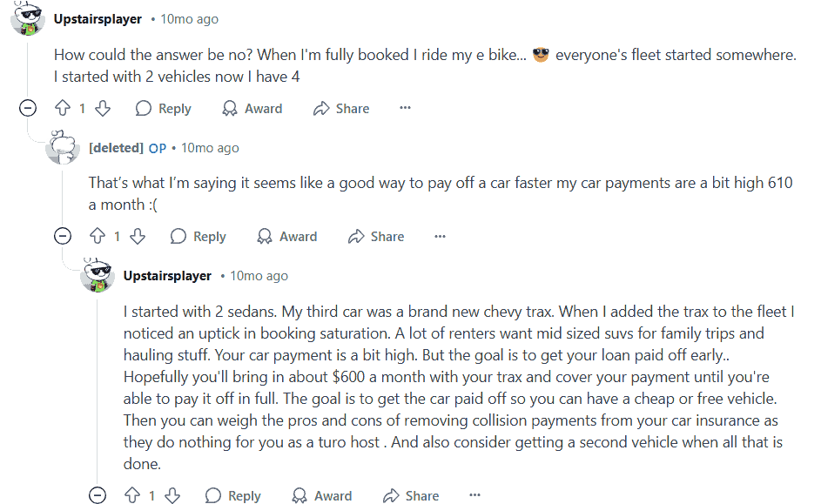Click Upstairsplayer's sunglasses avatar
The image size is (821, 504).
point(27,18)
